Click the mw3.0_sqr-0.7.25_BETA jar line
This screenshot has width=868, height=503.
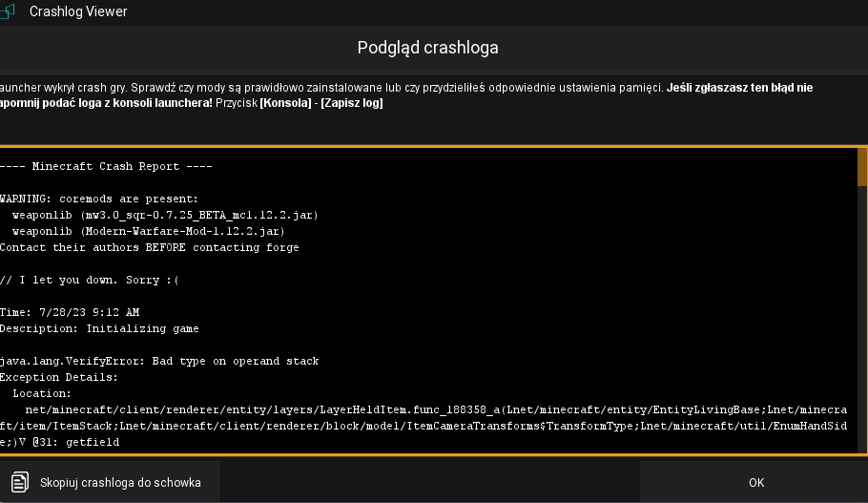(x=164, y=215)
